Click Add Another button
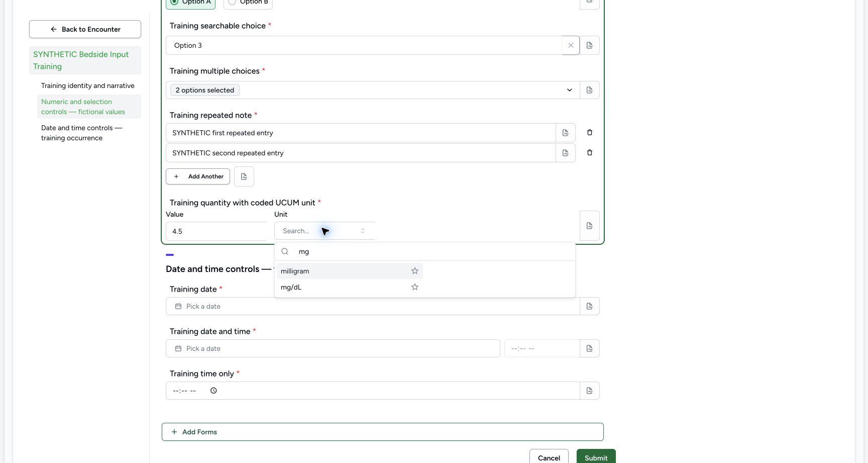The width and height of the screenshot is (868, 463). (x=198, y=176)
